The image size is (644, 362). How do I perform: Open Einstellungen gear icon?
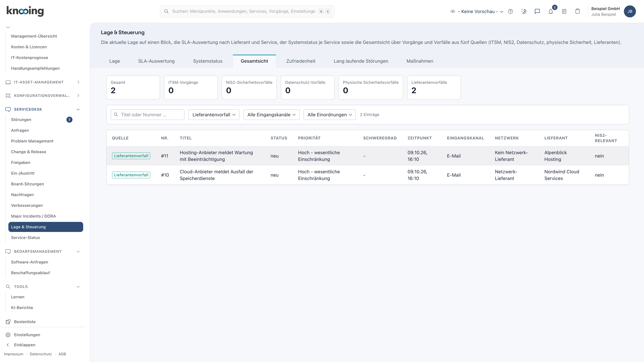(8, 335)
